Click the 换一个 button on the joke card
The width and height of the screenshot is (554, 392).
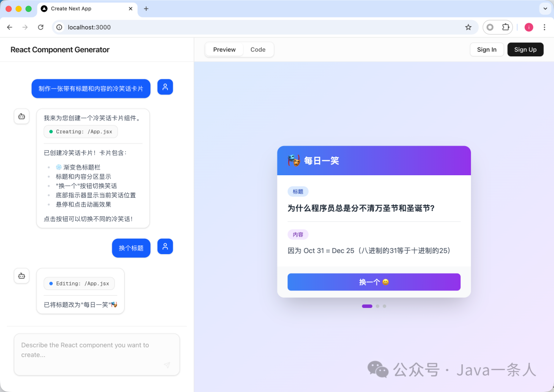374,282
